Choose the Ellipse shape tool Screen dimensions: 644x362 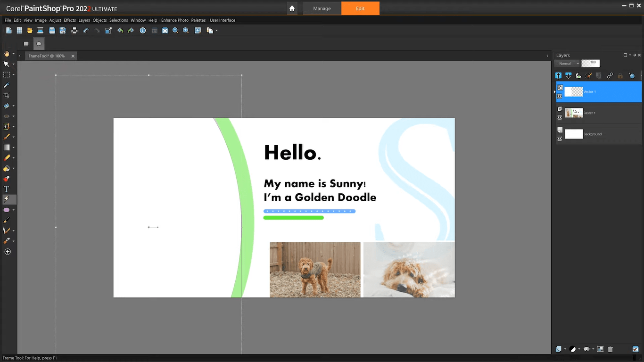point(7,210)
